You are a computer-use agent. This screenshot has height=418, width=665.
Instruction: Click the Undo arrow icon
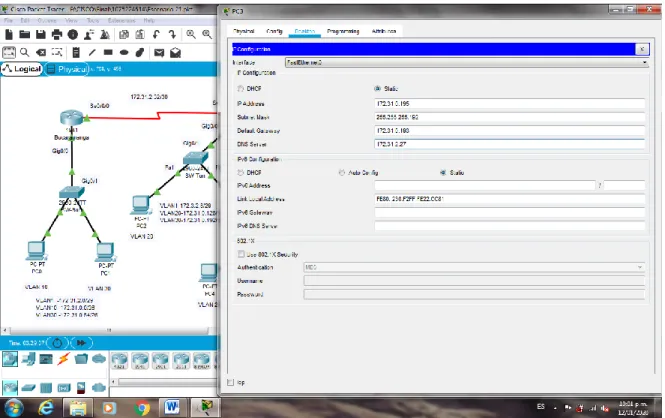[x=156, y=34]
